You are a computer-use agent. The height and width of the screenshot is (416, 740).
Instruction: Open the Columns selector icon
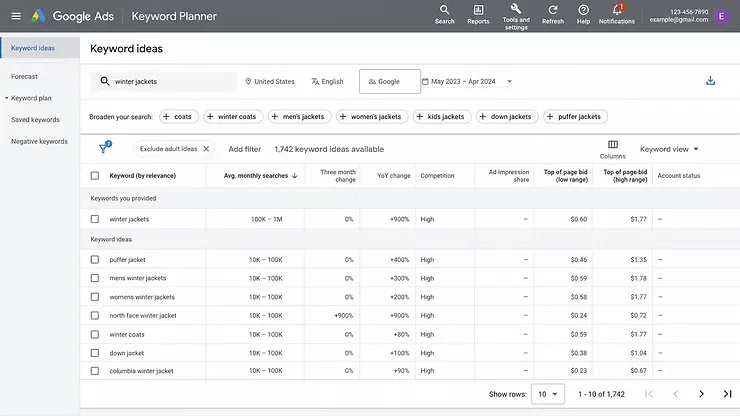pyautogui.click(x=613, y=149)
